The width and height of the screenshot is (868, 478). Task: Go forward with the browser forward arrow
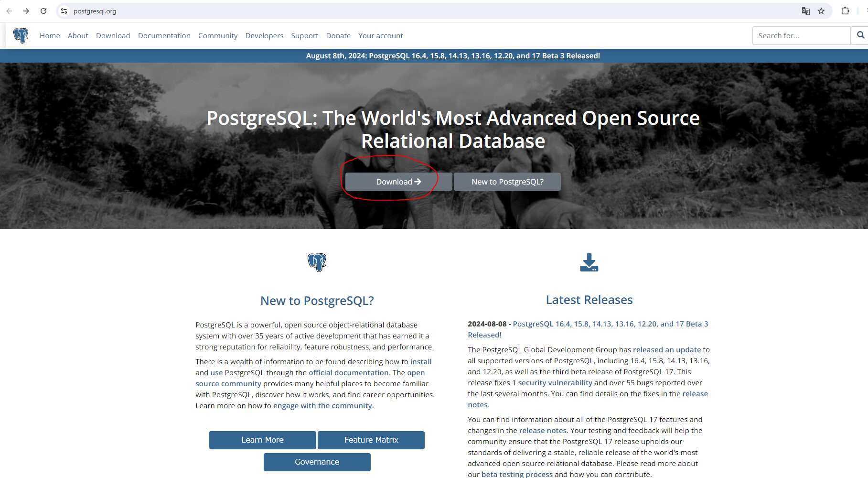point(26,11)
